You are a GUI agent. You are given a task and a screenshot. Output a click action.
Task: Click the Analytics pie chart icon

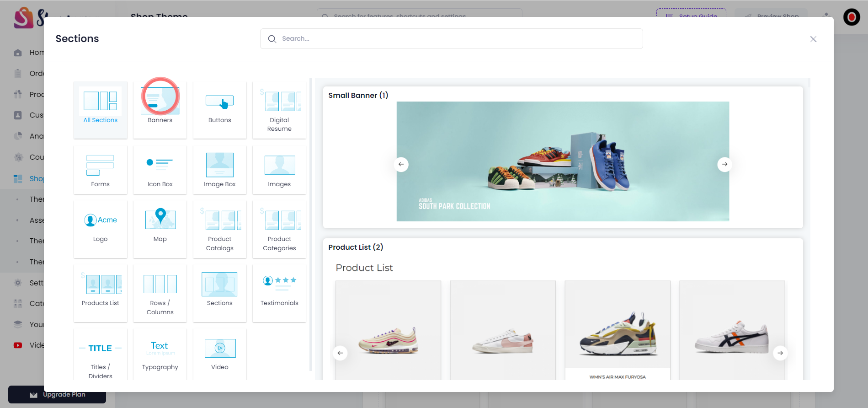(x=18, y=136)
